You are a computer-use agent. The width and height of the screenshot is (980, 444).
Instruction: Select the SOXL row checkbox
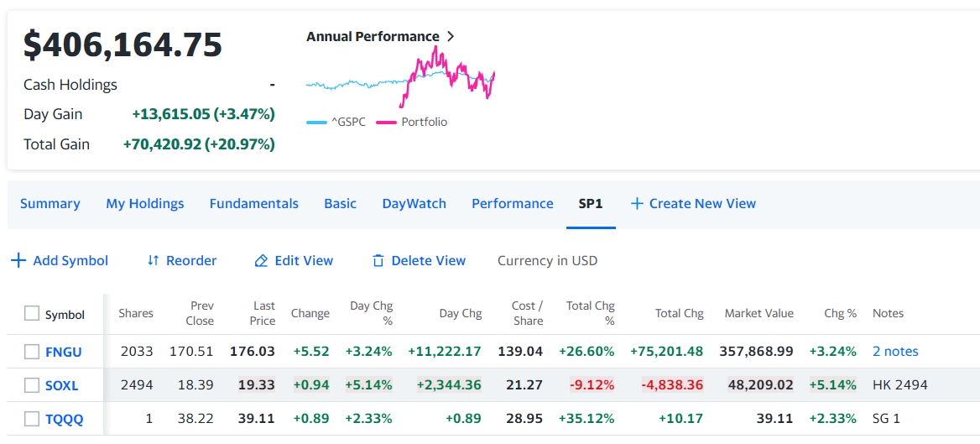point(32,385)
